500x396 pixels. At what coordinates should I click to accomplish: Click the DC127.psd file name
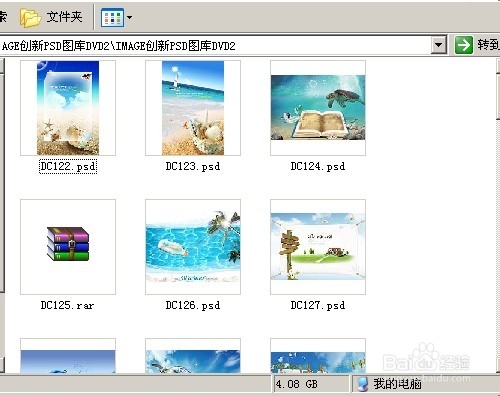point(318,305)
